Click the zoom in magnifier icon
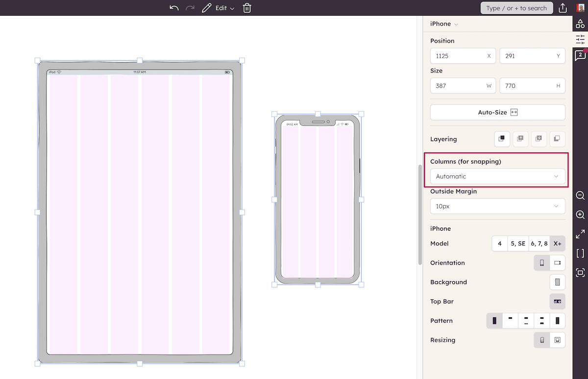Image resolution: width=588 pixels, height=379 pixels. coord(580,215)
